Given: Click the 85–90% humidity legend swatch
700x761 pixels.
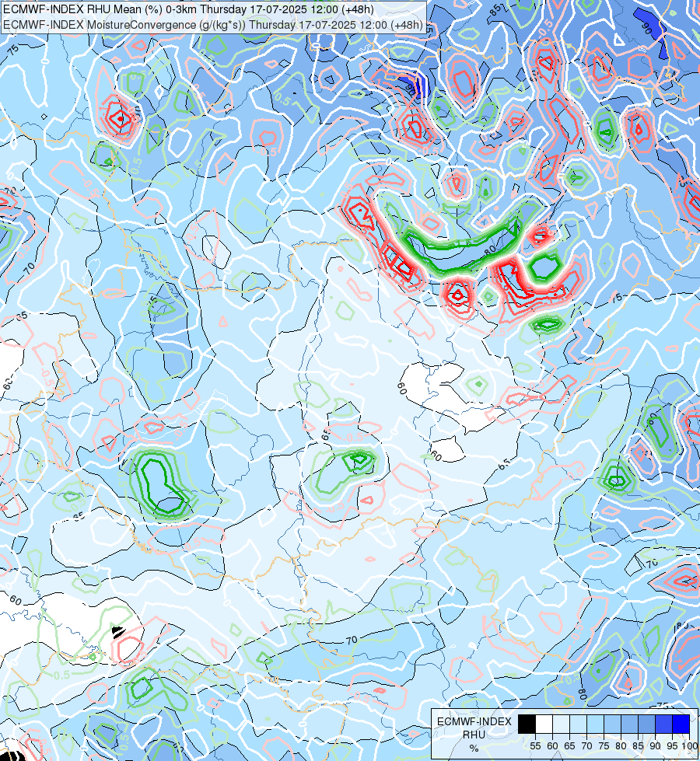Looking at the screenshot, I should click(x=646, y=724).
